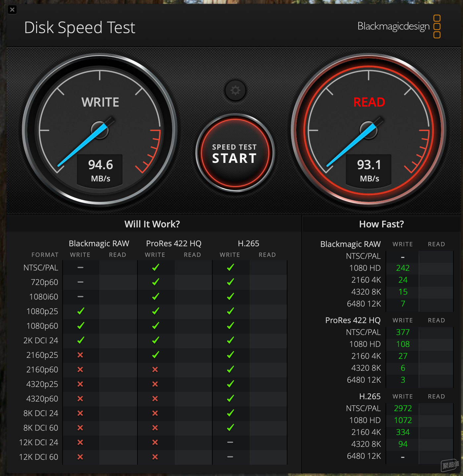Screen dimensions: 463x476
Task: Click ProRes 422 HQ NTSC/PAL value 377
Action: point(403,332)
